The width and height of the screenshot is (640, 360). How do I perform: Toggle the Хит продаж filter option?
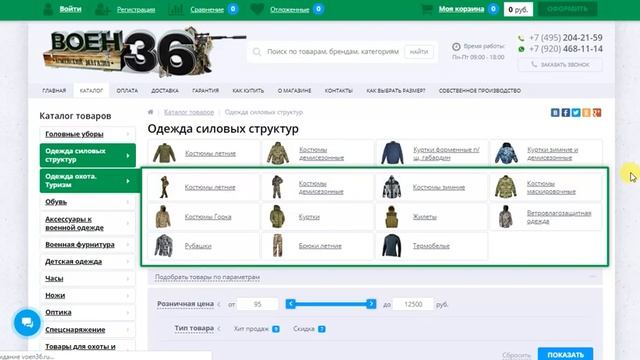[x=256, y=329]
